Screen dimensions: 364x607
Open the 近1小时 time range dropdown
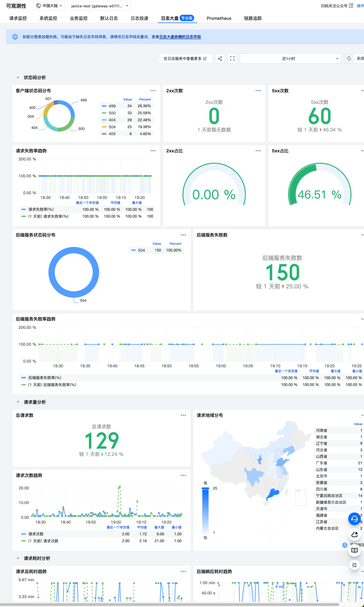click(x=291, y=59)
